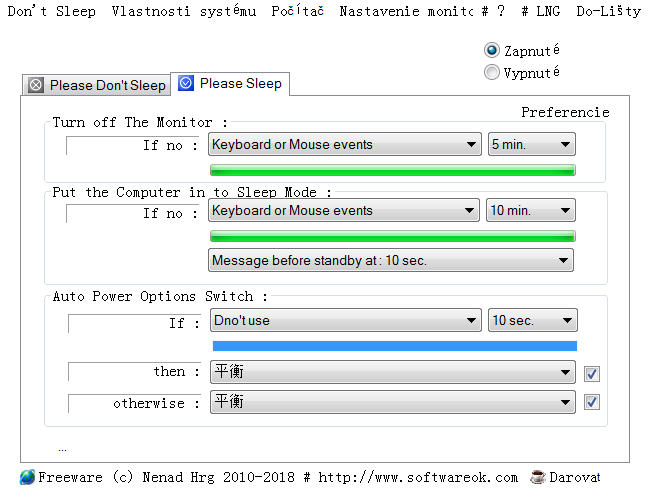This screenshot has width=649, height=503.
Task: Open the monitor Keyboard or Mouse events dropdown
Action: click(345, 144)
